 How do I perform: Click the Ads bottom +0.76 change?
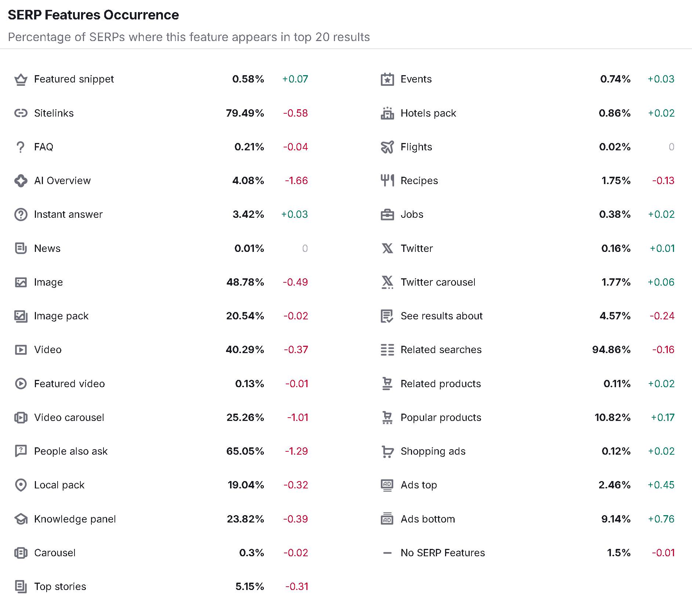pos(661,519)
